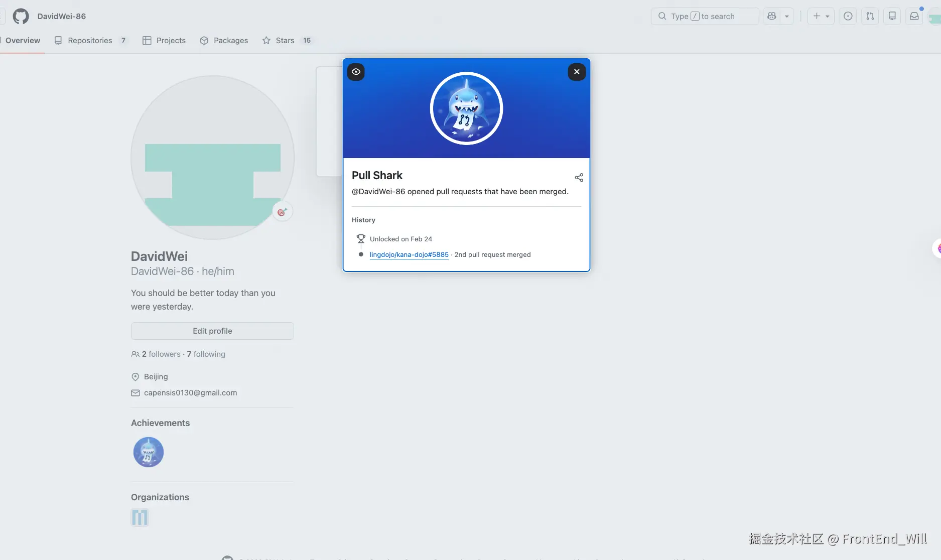Viewport: 941px width, 560px height.
Task: Expand the Copilot dropdown arrow
Action: click(787, 16)
